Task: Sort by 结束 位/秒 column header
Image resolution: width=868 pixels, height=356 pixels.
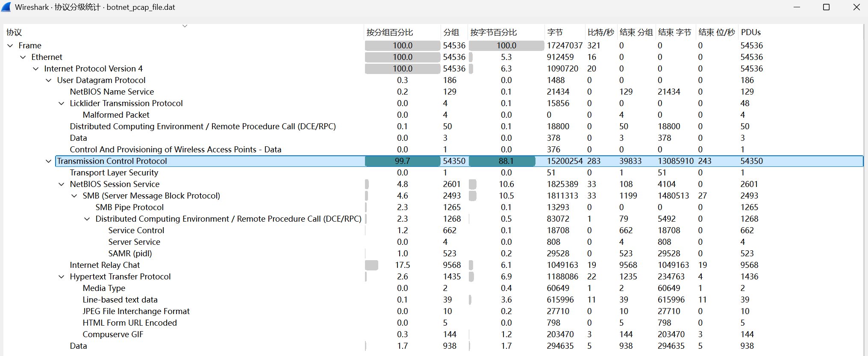Action: point(718,32)
